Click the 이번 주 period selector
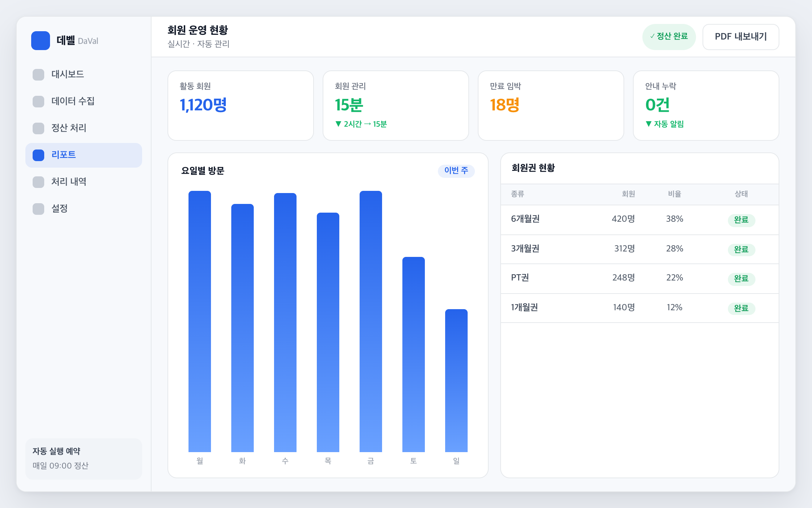 click(x=456, y=171)
